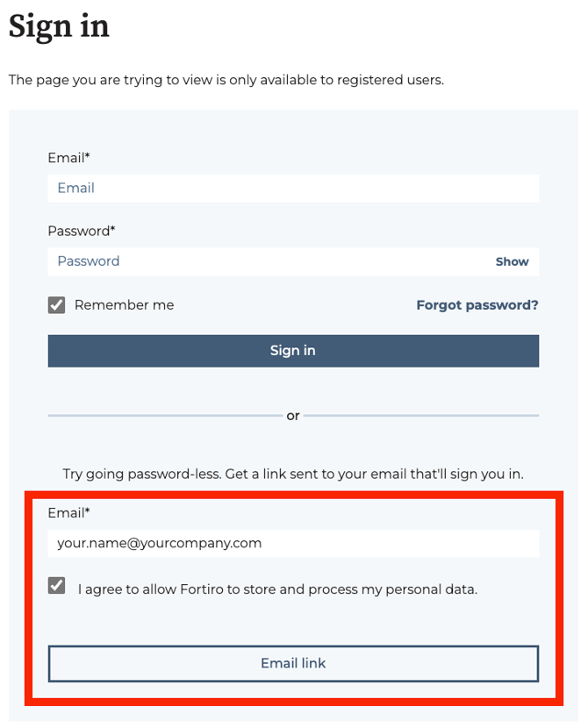588x728 pixels.
Task: Click the Email* label in password-less section
Action: pyautogui.click(x=69, y=513)
